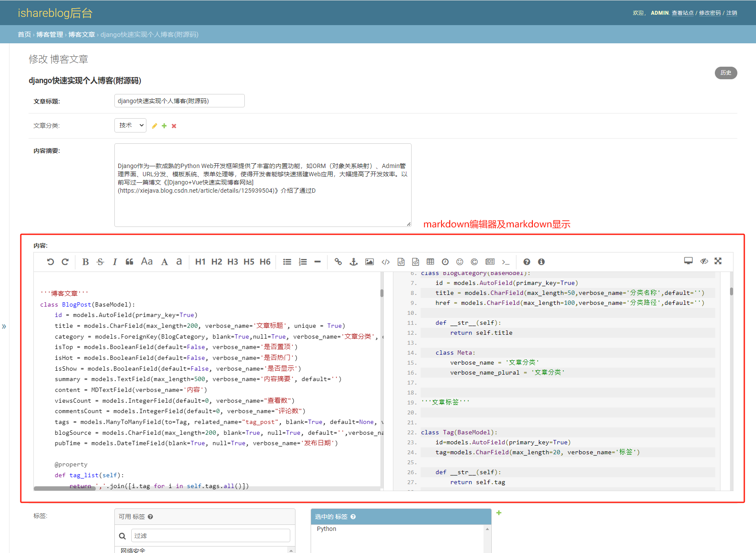Screen dimensions: 756x553
Task: Click the 历史 history button
Action: coord(726,73)
